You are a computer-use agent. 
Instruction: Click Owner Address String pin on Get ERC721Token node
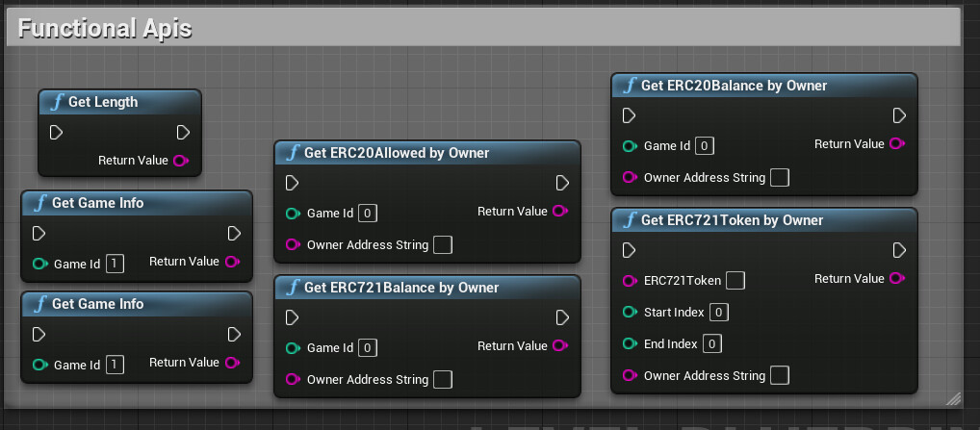(630, 375)
